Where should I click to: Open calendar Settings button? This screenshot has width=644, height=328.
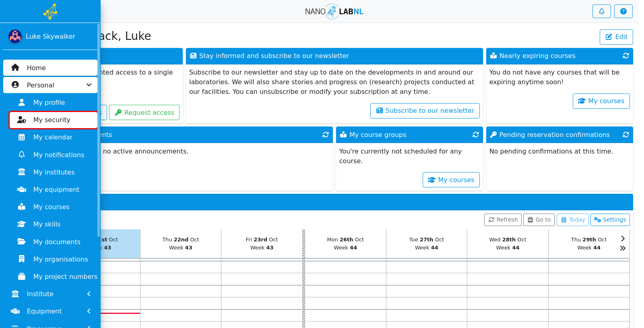(x=610, y=220)
